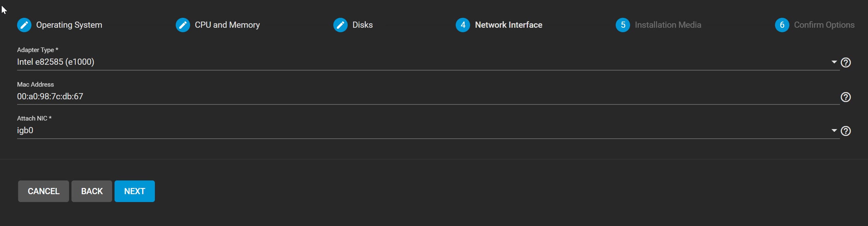Click the CANCEL button
The image size is (868, 226).
[x=43, y=191]
